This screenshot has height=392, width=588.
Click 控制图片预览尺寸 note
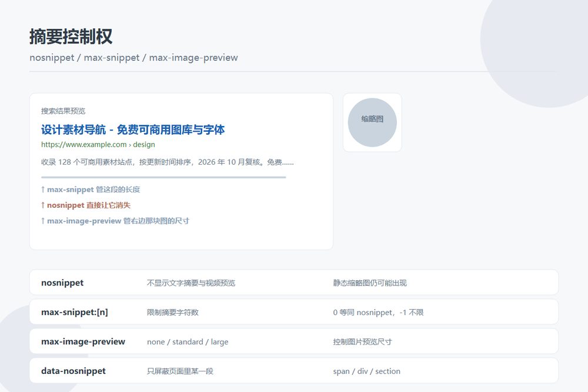(x=362, y=342)
